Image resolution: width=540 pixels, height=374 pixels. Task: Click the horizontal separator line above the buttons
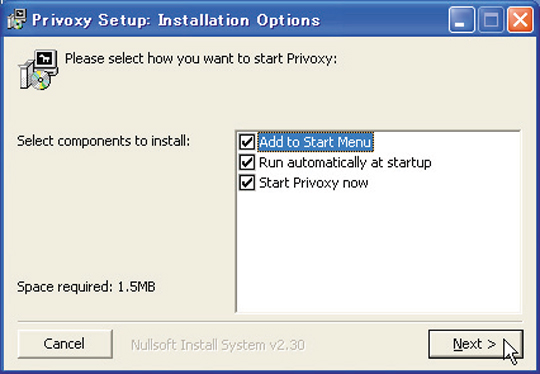pos(270,322)
